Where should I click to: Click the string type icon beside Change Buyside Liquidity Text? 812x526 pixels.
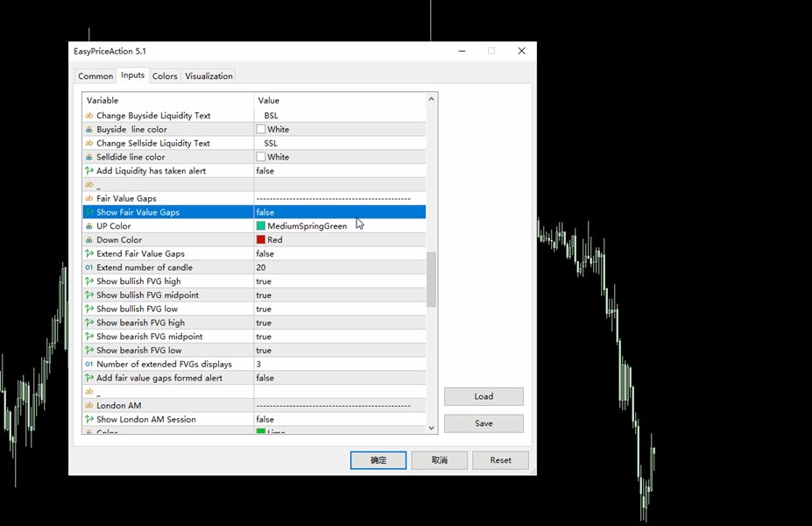pyautogui.click(x=88, y=116)
